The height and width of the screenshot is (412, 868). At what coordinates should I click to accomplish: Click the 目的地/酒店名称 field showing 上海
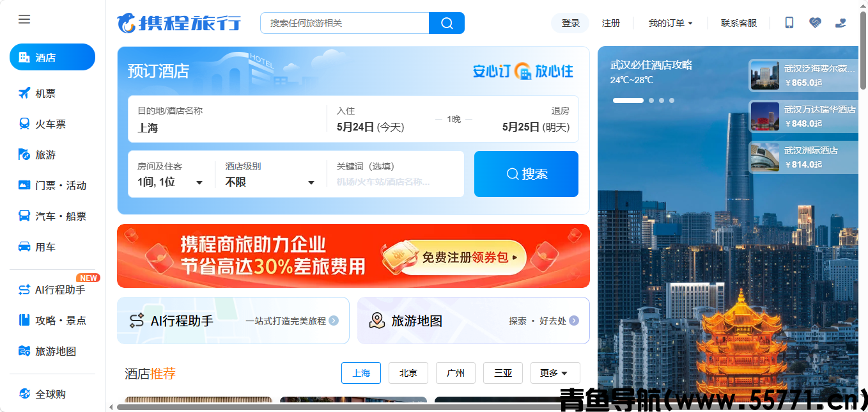click(x=227, y=119)
